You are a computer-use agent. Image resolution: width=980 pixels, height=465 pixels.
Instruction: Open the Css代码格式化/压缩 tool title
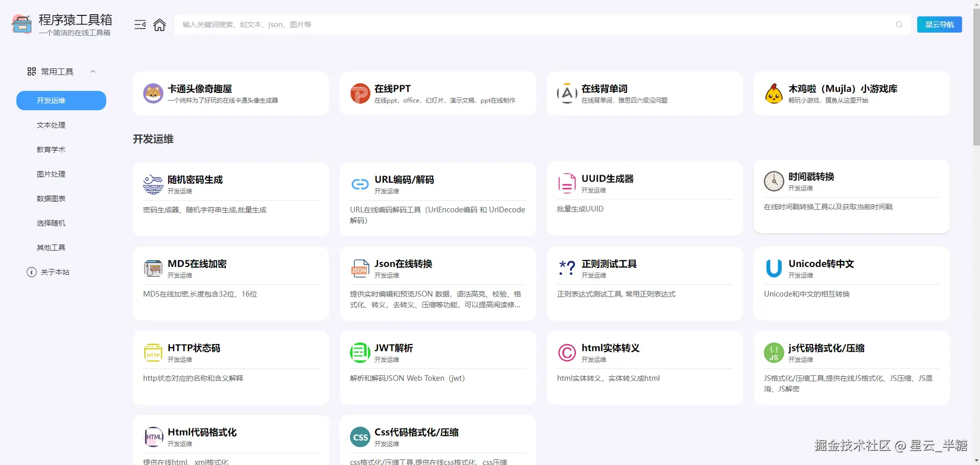pyautogui.click(x=416, y=432)
